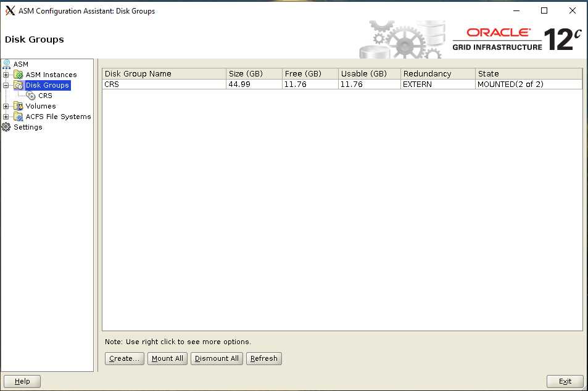Click the 44.99 size value
Image resolution: width=588 pixels, height=391 pixels.
pyautogui.click(x=254, y=84)
